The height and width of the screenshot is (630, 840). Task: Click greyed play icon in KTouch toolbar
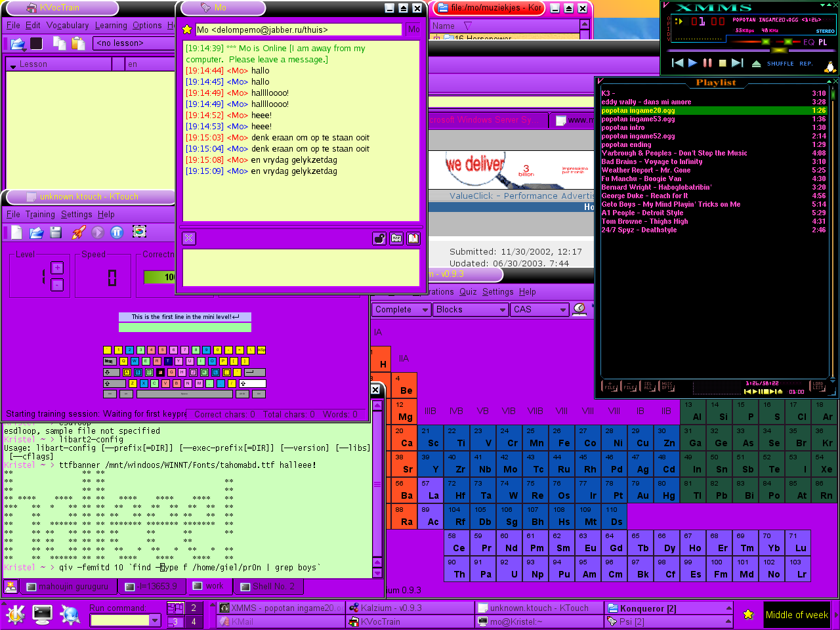(x=98, y=232)
